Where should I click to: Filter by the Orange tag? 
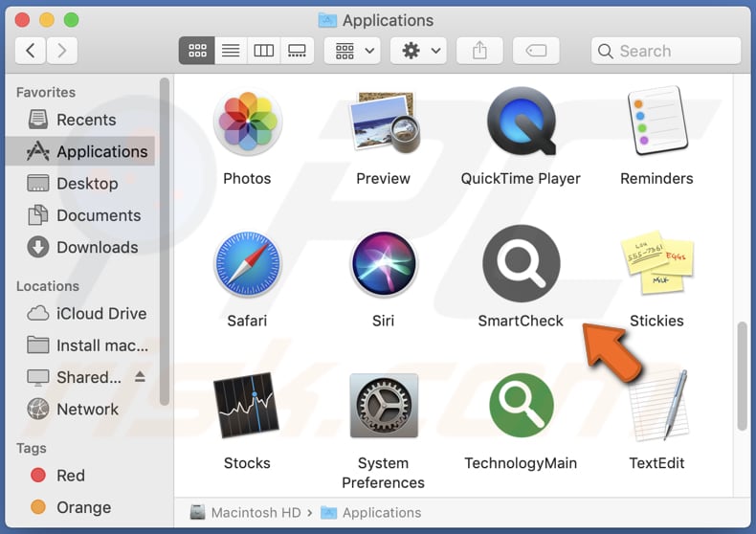(80, 507)
